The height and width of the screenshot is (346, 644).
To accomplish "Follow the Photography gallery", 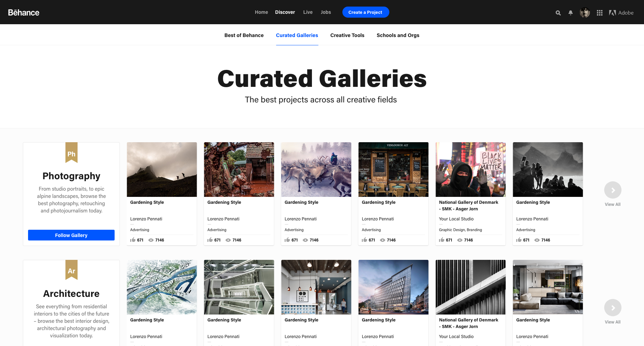I will click(71, 235).
